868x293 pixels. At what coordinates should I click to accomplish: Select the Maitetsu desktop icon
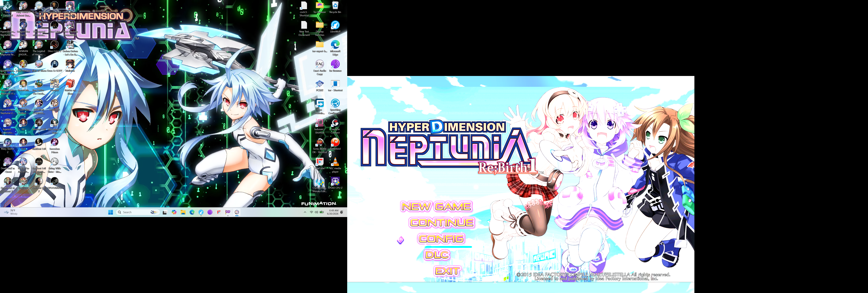click(70, 66)
